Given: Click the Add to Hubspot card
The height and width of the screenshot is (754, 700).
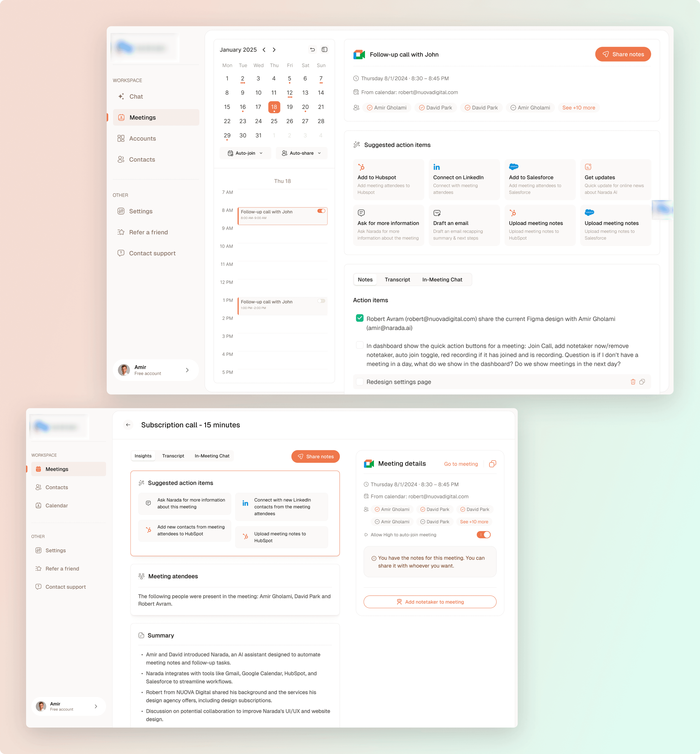Looking at the screenshot, I should pos(389,180).
